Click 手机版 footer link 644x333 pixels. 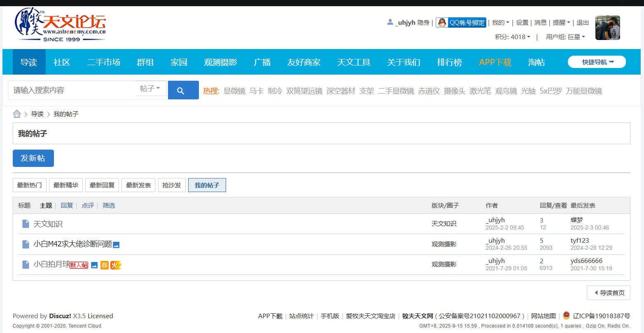tap(330, 316)
